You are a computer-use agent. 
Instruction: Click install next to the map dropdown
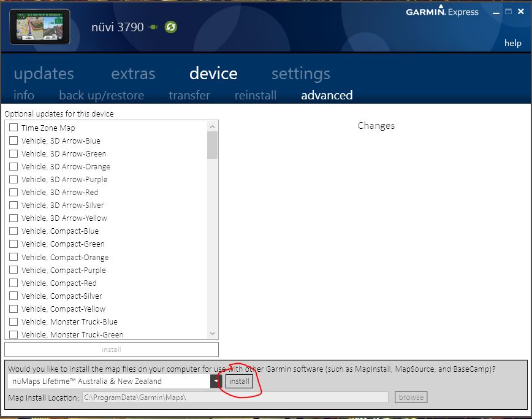[x=239, y=382]
